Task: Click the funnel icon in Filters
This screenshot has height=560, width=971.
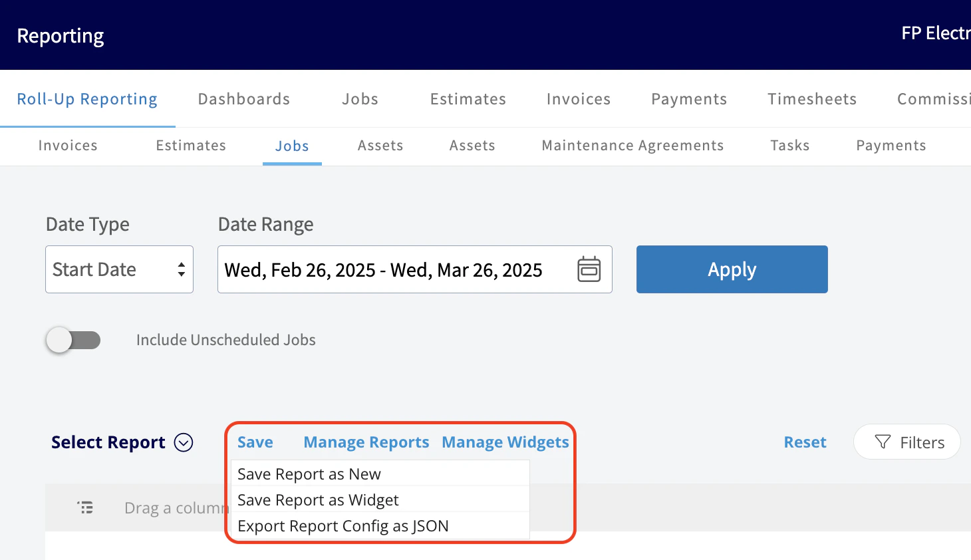Action: (x=883, y=442)
